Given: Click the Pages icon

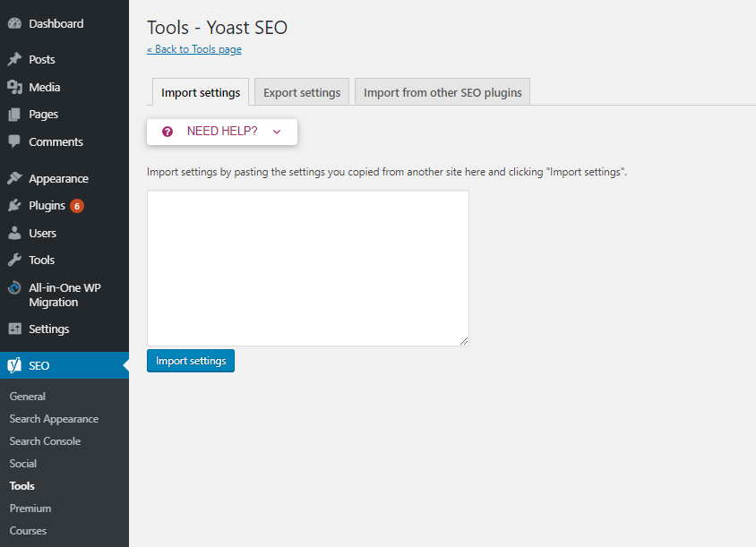Looking at the screenshot, I should [15, 115].
